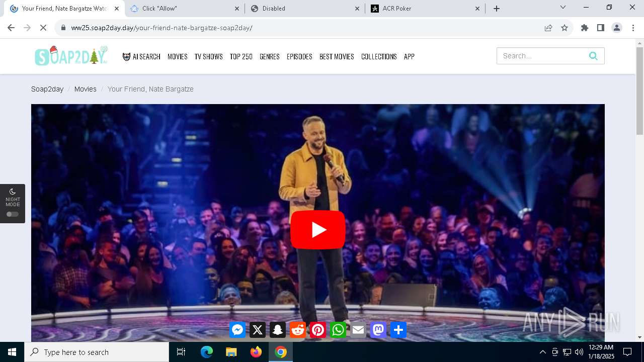Share on Snapchat icon
Viewport: 644px width, 362px height.
[278, 330]
